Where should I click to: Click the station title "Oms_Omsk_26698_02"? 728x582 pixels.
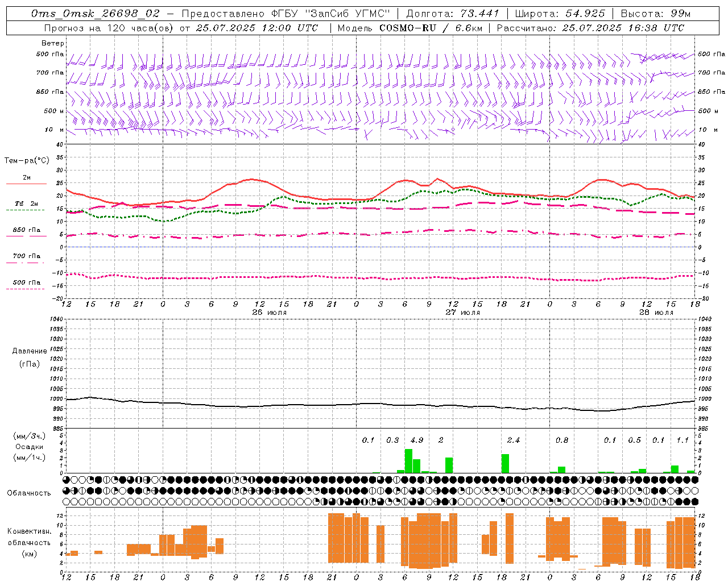coord(96,14)
